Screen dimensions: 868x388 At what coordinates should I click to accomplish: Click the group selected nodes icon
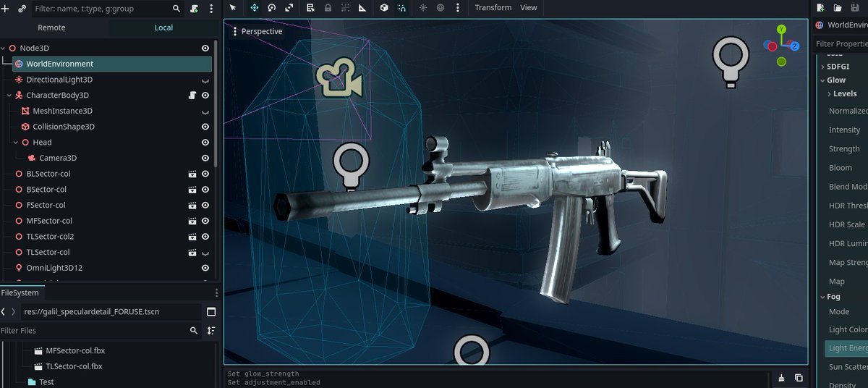[345, 8]
